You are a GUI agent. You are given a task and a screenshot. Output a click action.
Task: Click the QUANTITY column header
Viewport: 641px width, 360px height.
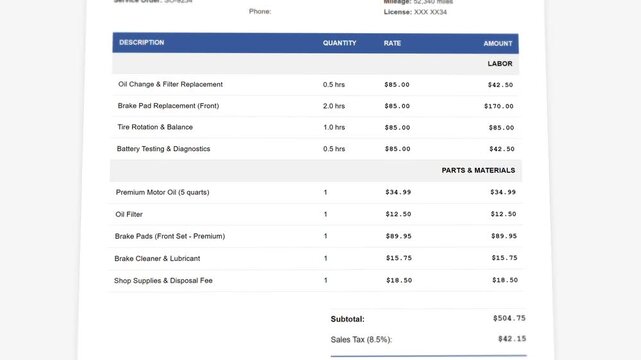click(339, 43)
